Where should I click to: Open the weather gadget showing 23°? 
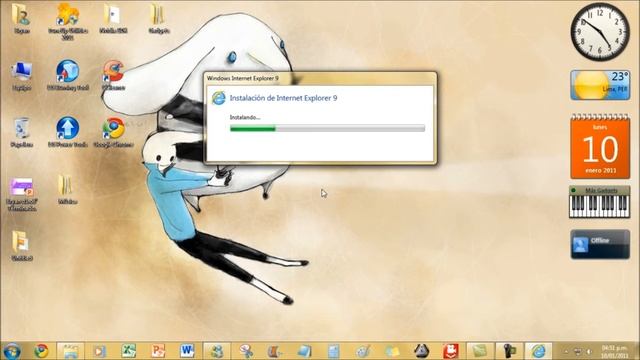coord(600,85)
